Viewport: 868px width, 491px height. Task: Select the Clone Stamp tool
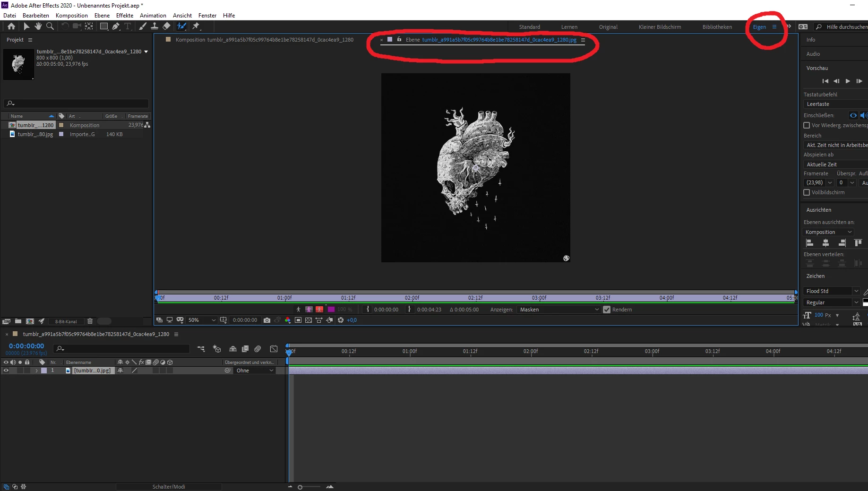[155, 26]
